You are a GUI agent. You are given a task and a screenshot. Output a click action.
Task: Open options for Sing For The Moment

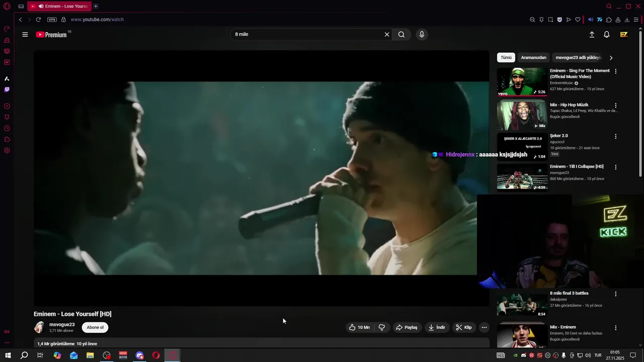point(615,71)
